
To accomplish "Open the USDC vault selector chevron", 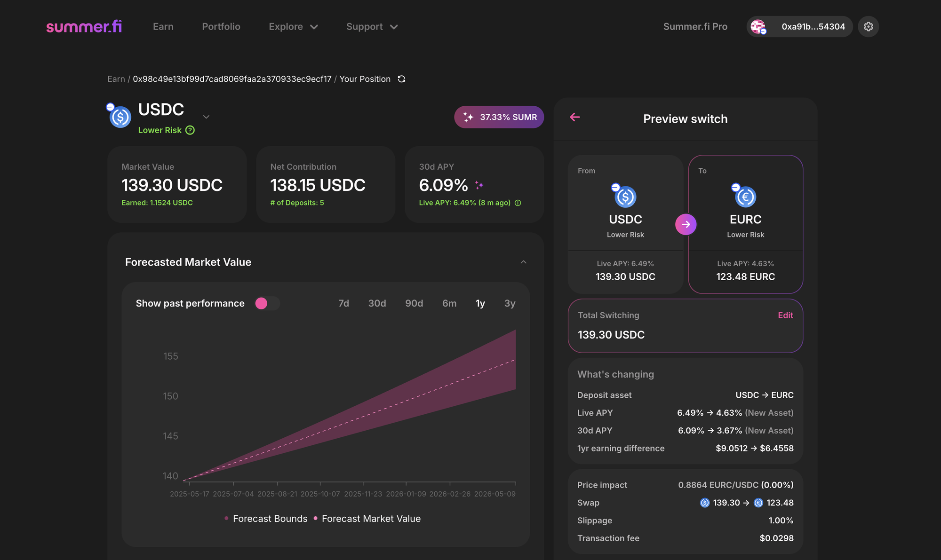I will [206, 117].
